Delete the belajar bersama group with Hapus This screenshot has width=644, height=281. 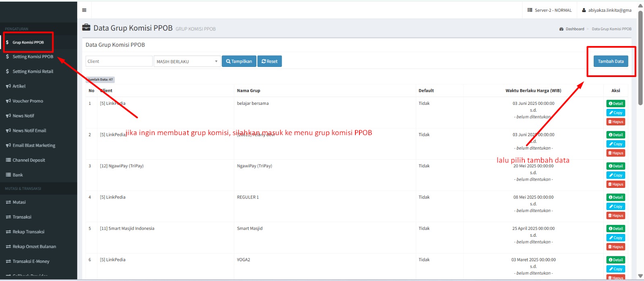click(x=616, y=122)
